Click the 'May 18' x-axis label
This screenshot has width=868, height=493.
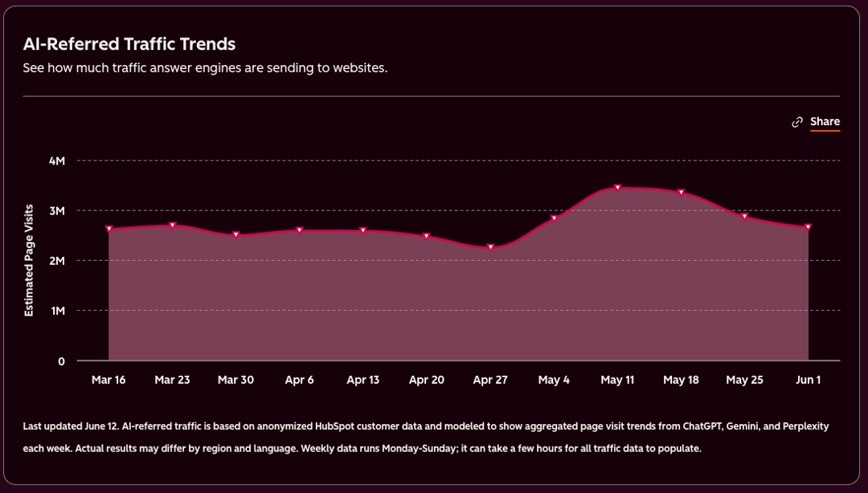pos(682,380)
